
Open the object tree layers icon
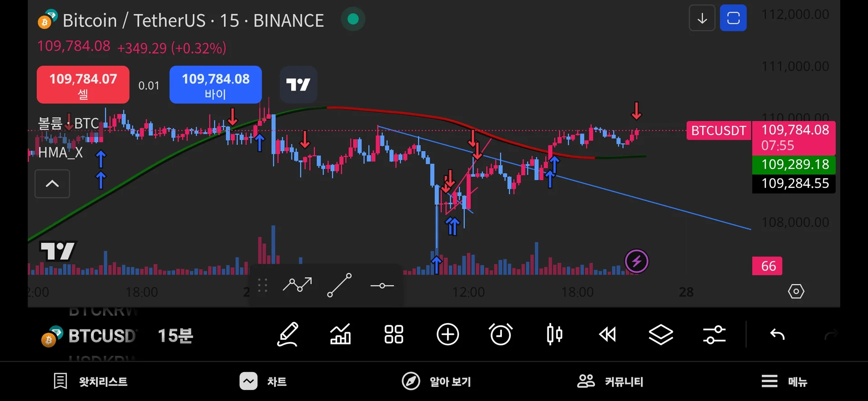(x=660, y=335)
